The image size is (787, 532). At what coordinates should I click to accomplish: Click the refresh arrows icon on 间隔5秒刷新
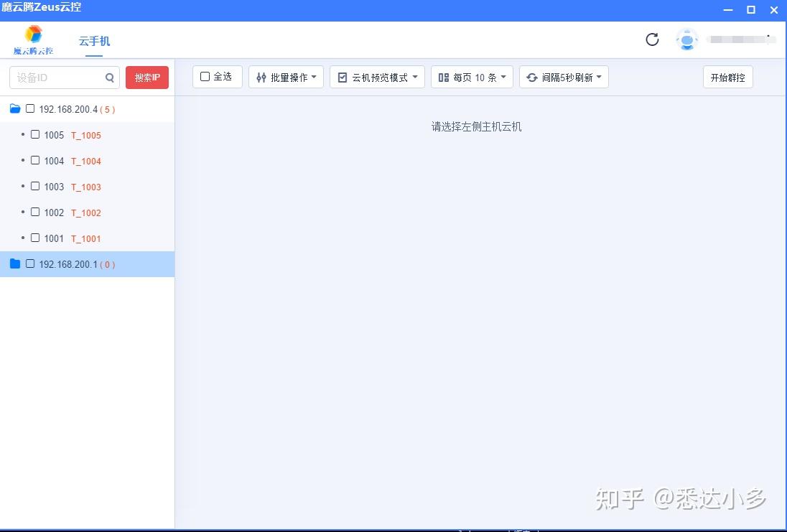click(x=531, y=78)
